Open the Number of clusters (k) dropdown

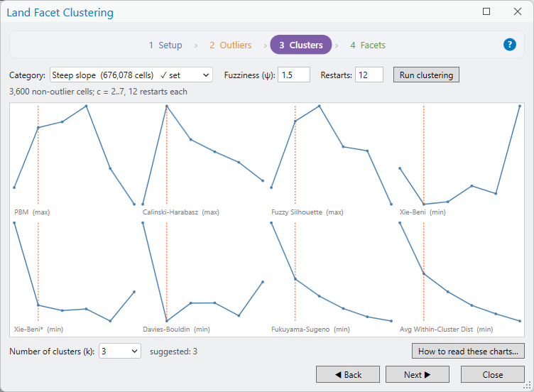(x=120, y=351)
